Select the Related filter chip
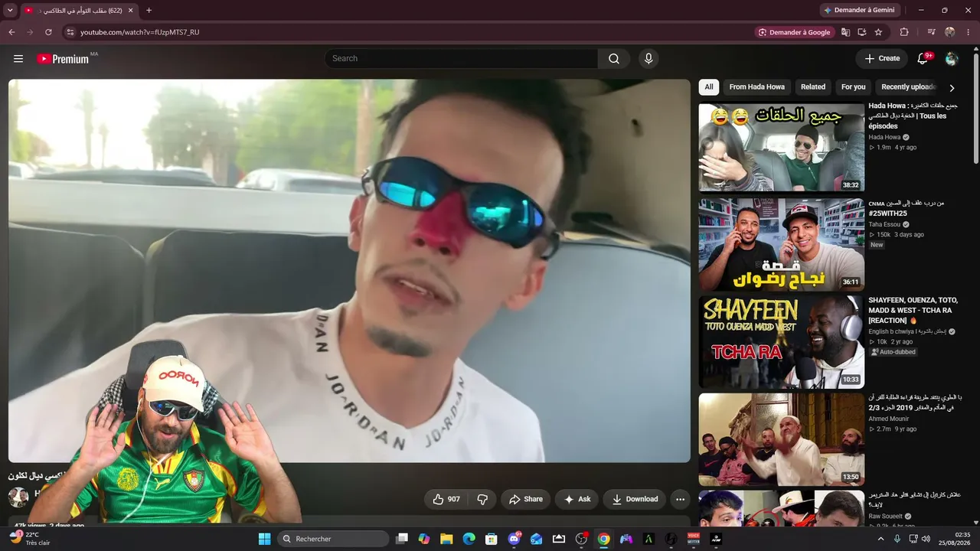 (x=813, y=87)
